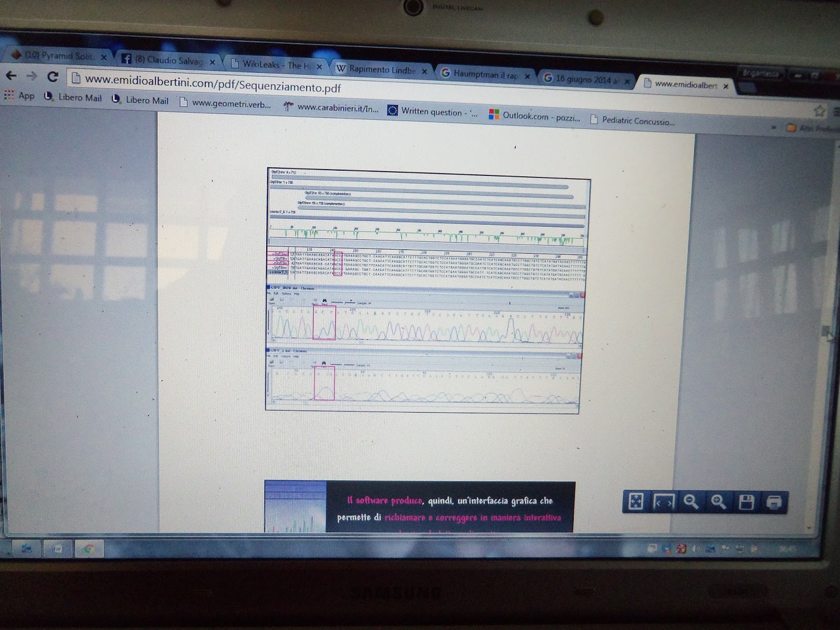Open the Written question bookmark

pyautogui.click(x=432, y=111)
